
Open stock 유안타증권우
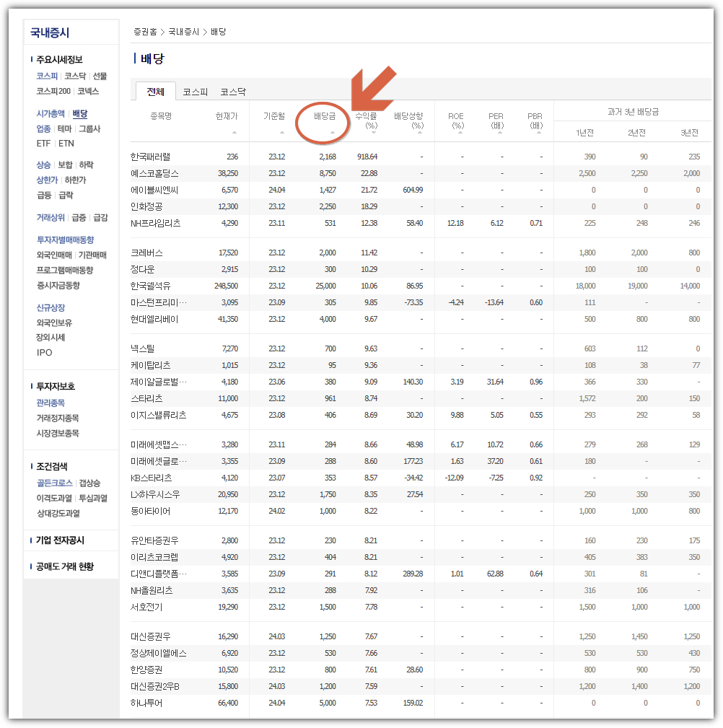coord(154,541)
